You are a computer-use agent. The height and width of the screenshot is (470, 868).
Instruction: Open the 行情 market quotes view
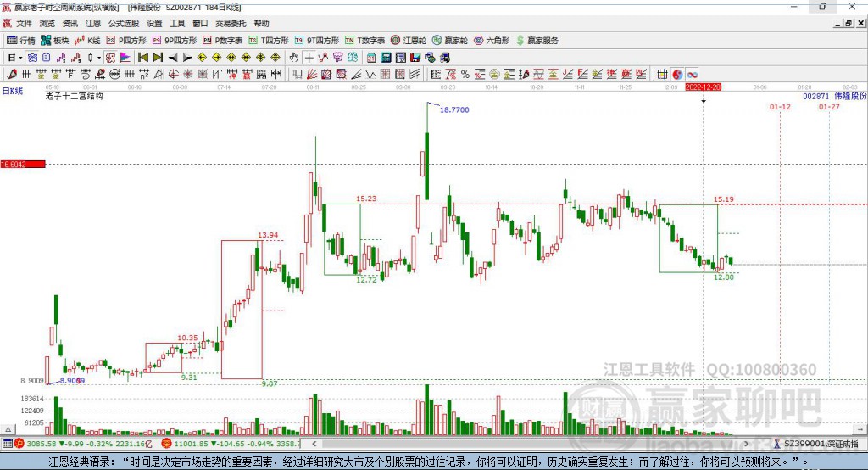[x=21, y=41]
